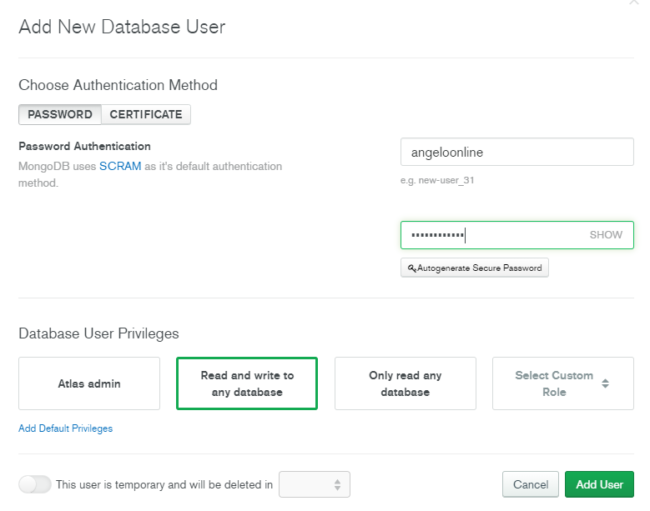Image resolution: width=650 pixels, height=511 pixels.
Task: Select Only read any database privilege
Action: pos(405,383)
